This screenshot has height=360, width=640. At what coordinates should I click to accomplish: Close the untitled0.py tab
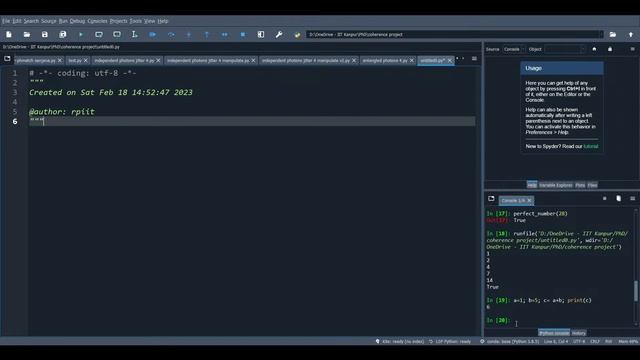[x=450, y=60]
